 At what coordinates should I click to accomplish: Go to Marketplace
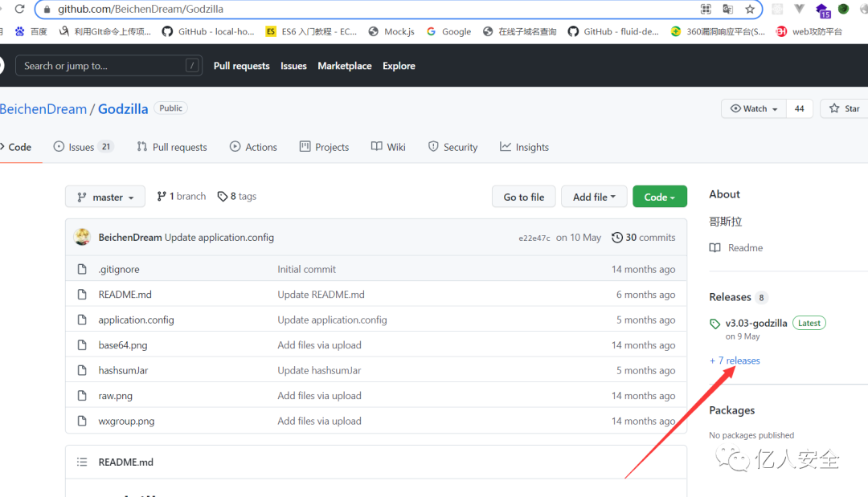(344, 66)
